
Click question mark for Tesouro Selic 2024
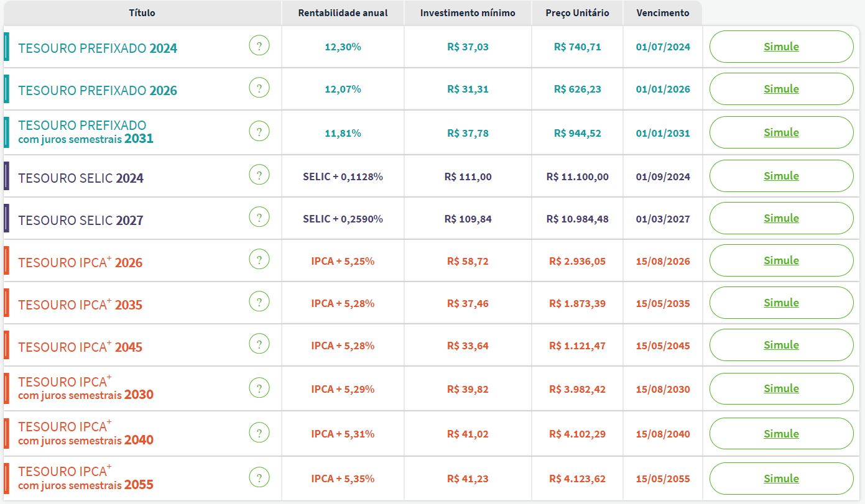[259, 176]
